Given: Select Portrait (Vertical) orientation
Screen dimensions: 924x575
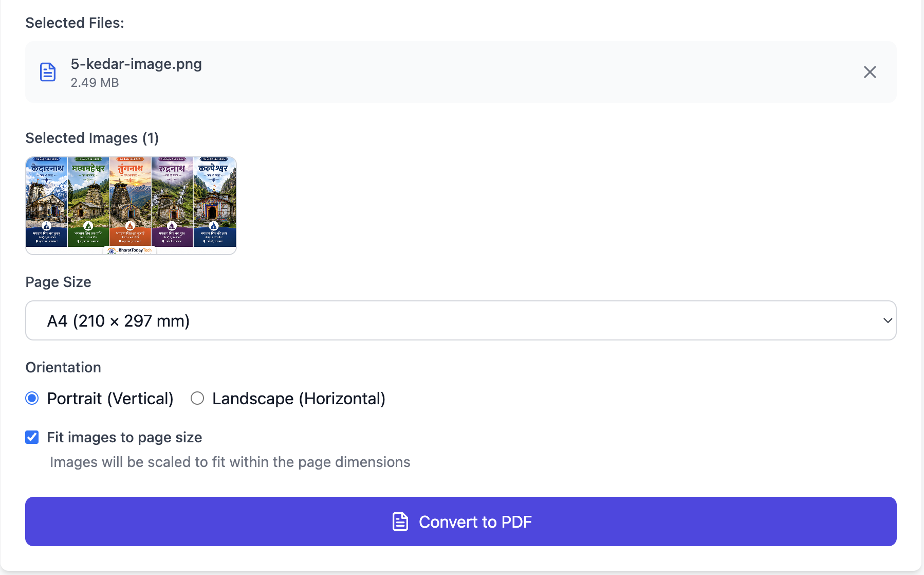Looking at the screenshot, I should [x=32, y=399].
